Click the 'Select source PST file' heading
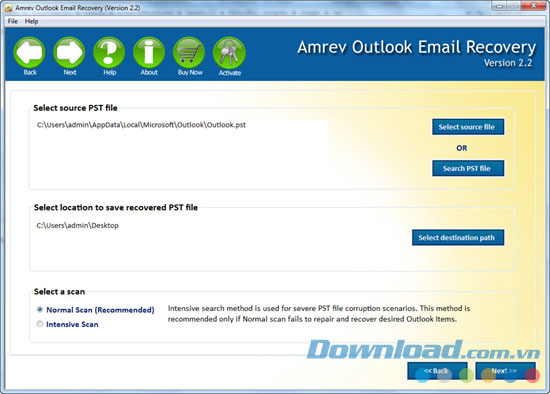The height and width of the screenshot is (394, 550). click(x=75, y=108)
